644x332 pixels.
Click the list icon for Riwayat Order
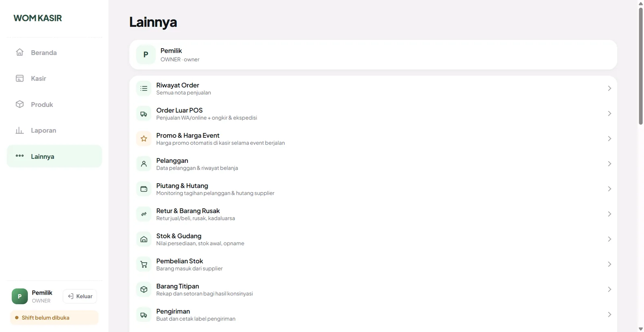click(144, 88)
